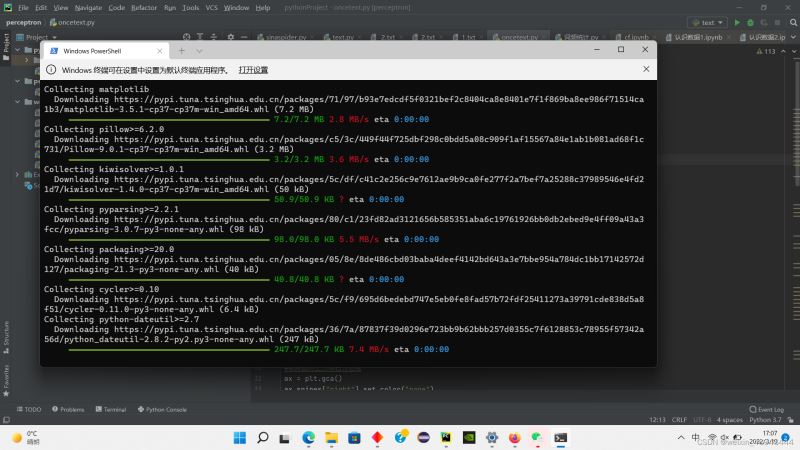Start debugging with the bug icon
Screen dimensions: 800x450
(x=750, y=22)
